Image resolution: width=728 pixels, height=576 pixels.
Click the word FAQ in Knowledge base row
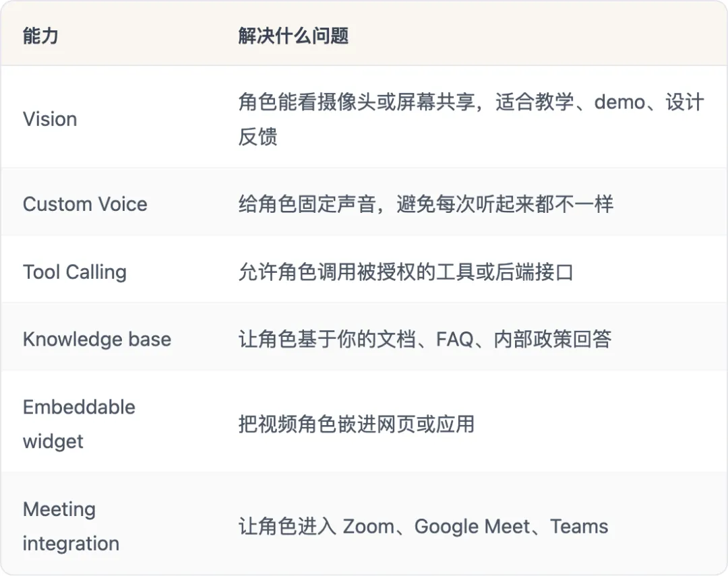[x=454, y=340]
